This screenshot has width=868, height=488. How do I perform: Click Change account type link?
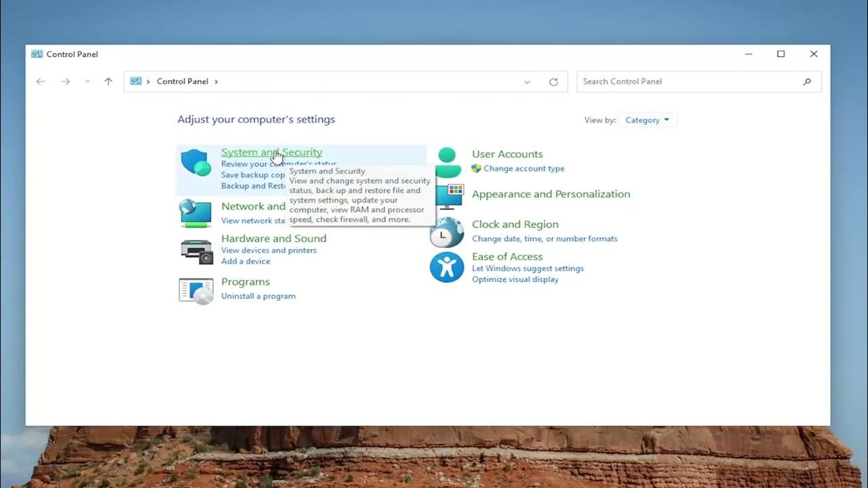click(524, 169)
